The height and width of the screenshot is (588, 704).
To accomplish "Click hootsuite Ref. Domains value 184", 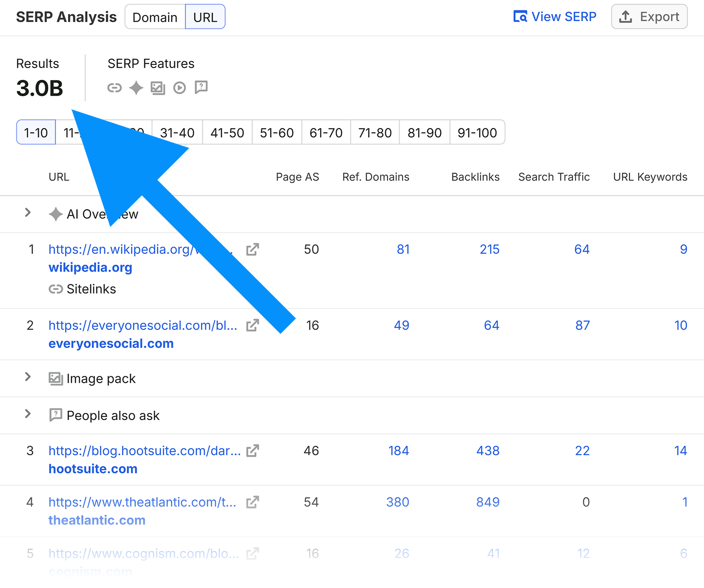I will tap(399, 451).
